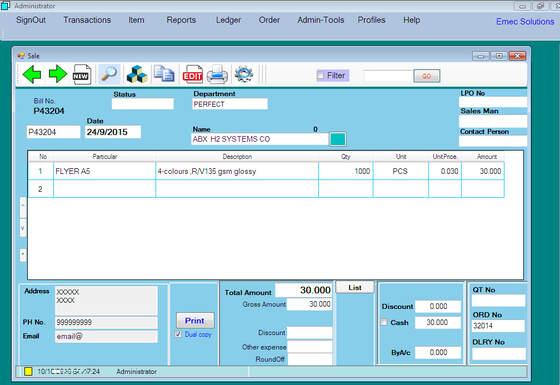
Task: Create a new sale with NEW icon
Action: 82,75
